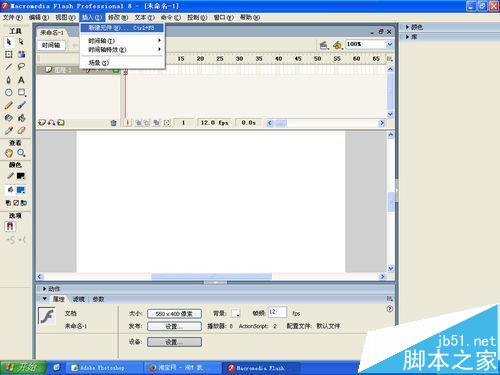
Task: Open the Edit menu
Action: [x=39, y=17]
